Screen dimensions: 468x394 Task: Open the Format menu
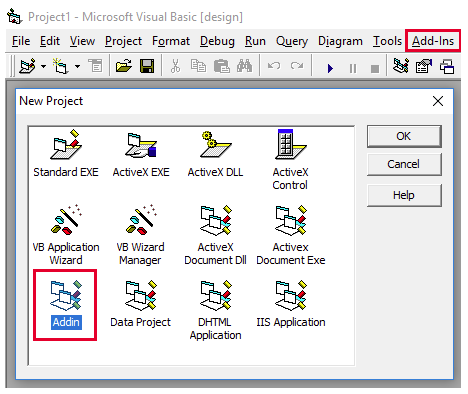[171, 41]
